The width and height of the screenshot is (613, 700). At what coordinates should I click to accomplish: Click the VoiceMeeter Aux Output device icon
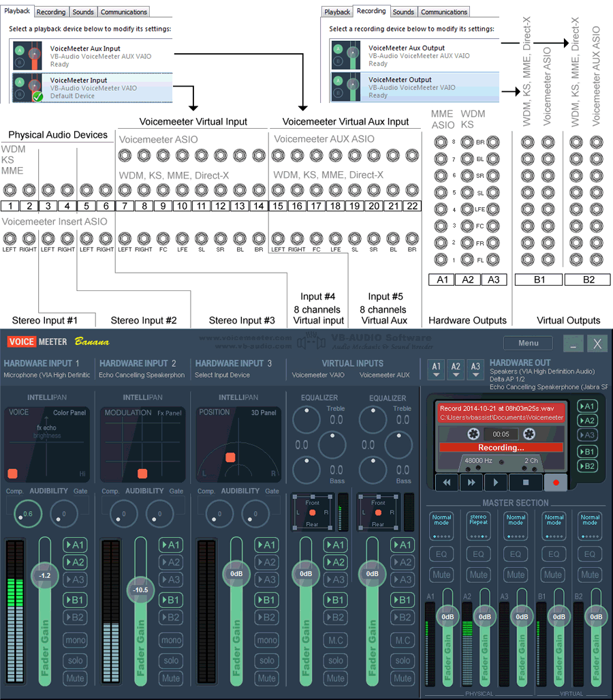(x=346, y=55)
